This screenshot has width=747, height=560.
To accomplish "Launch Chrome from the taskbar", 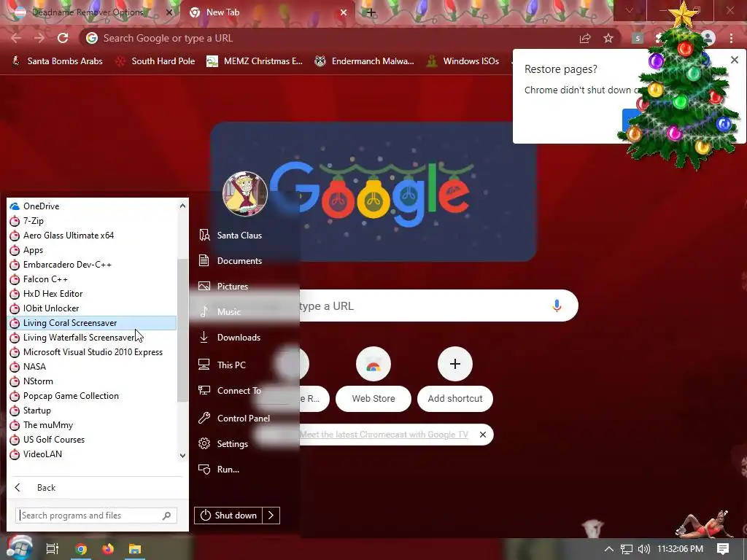I will [x=81, y=549].
